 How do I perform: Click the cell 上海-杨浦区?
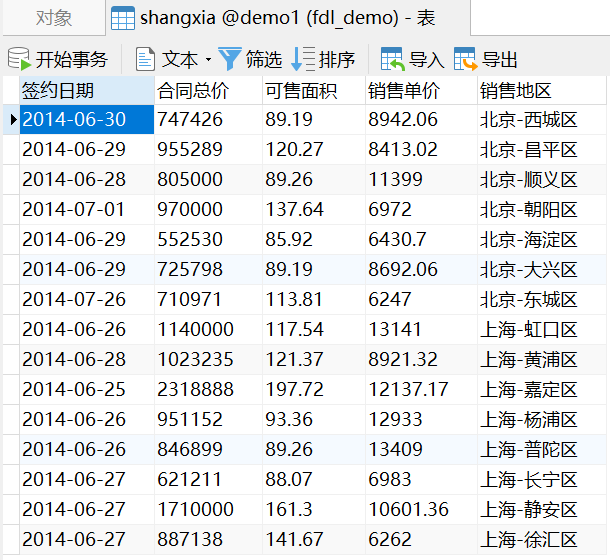pos(542,419)
